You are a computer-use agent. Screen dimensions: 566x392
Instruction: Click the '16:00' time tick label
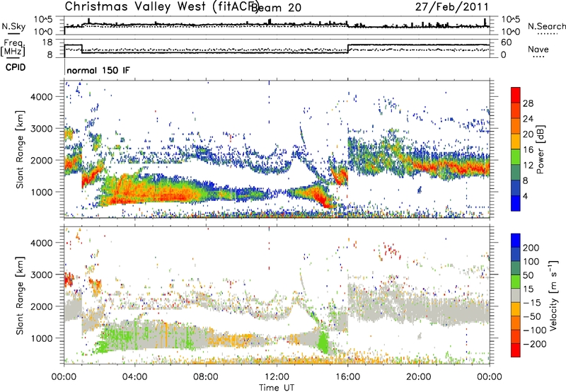pos(347,377)
